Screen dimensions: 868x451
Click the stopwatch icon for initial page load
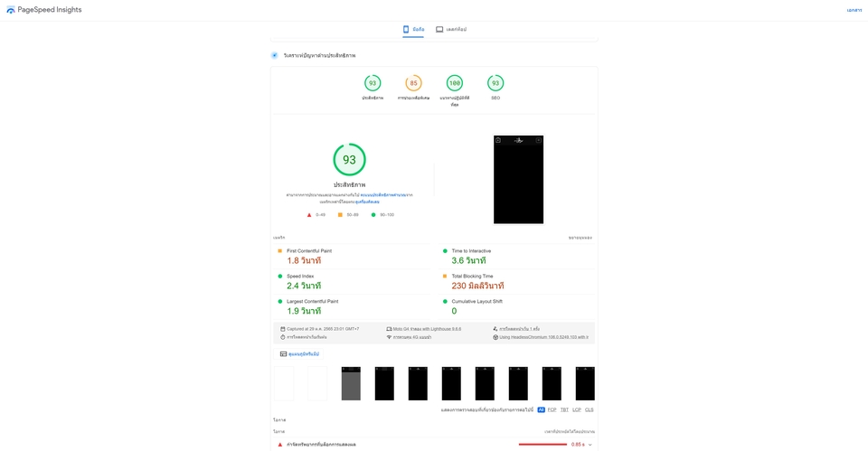point(282,337)
